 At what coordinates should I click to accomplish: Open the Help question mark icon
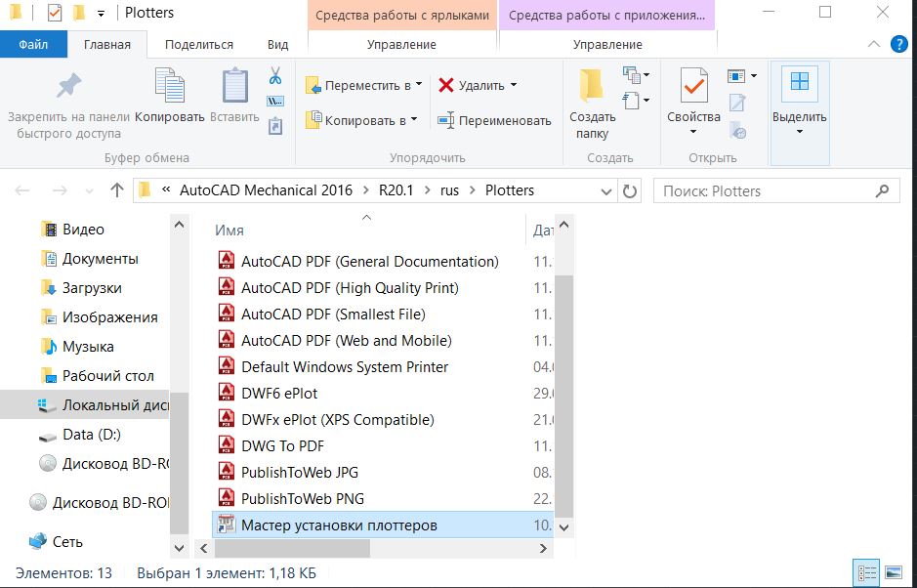tap(898, 44)
